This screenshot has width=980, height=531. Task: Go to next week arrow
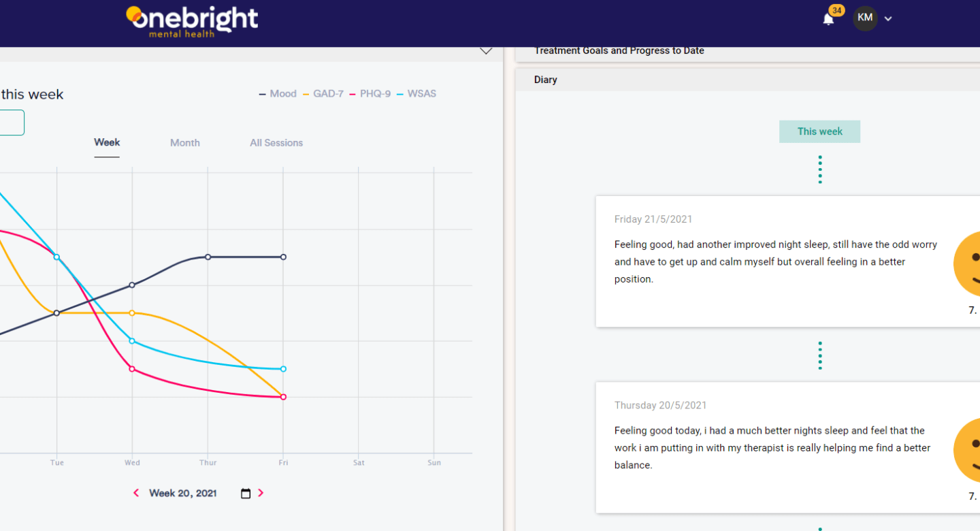pos(261,493)
